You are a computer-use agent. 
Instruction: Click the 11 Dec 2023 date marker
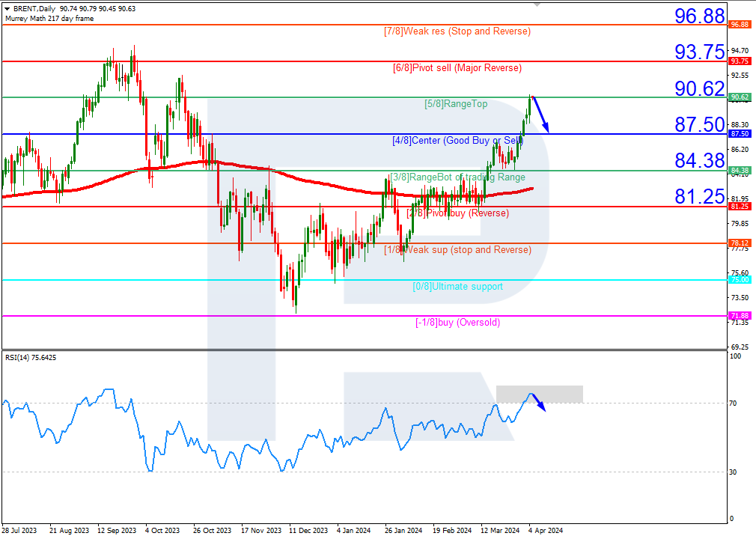tap(308, 530)
